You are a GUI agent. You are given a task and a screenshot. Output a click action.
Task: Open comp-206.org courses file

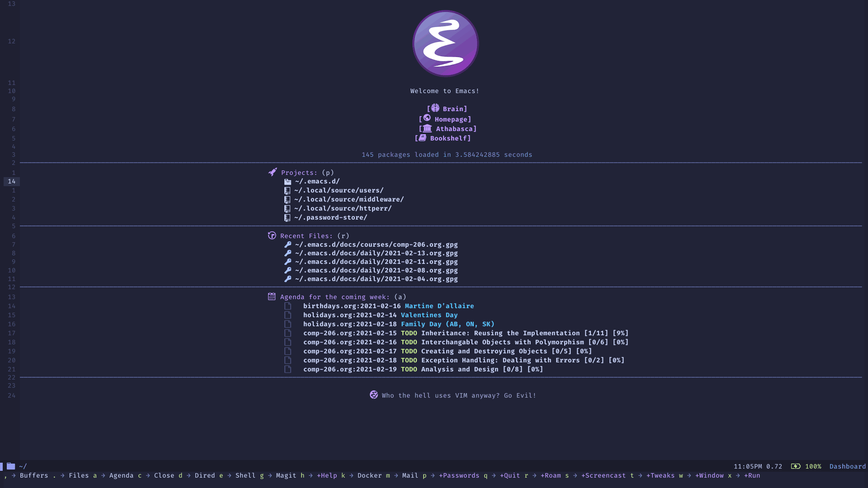376,244
